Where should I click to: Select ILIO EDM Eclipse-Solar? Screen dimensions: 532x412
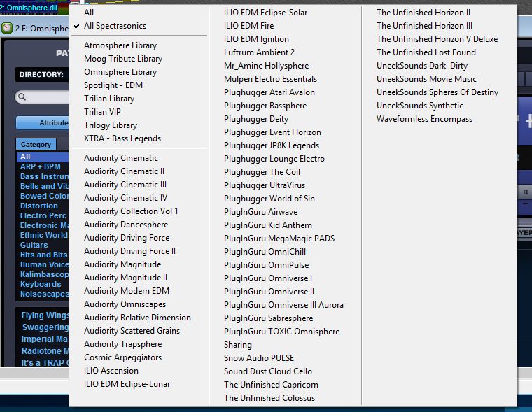coord(266,13)
